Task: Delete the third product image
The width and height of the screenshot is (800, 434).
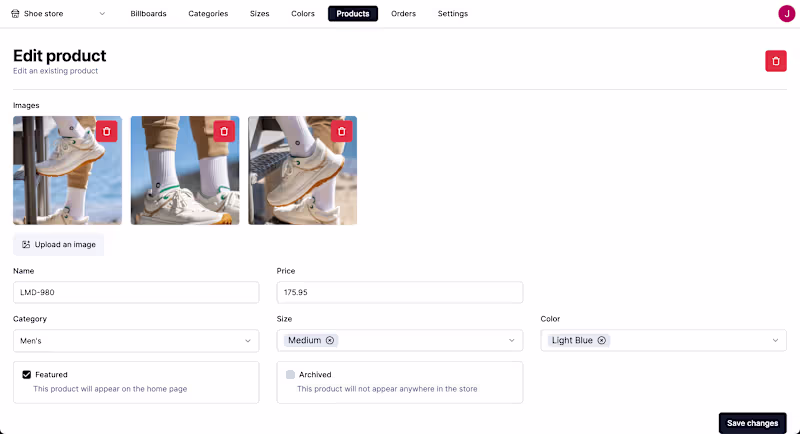Action: click(342, 131)
